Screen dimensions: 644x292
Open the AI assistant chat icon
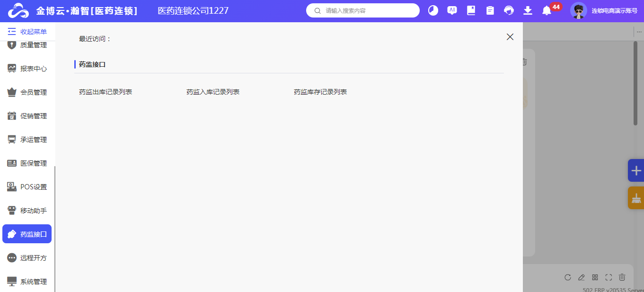click(x=452, y=10)
